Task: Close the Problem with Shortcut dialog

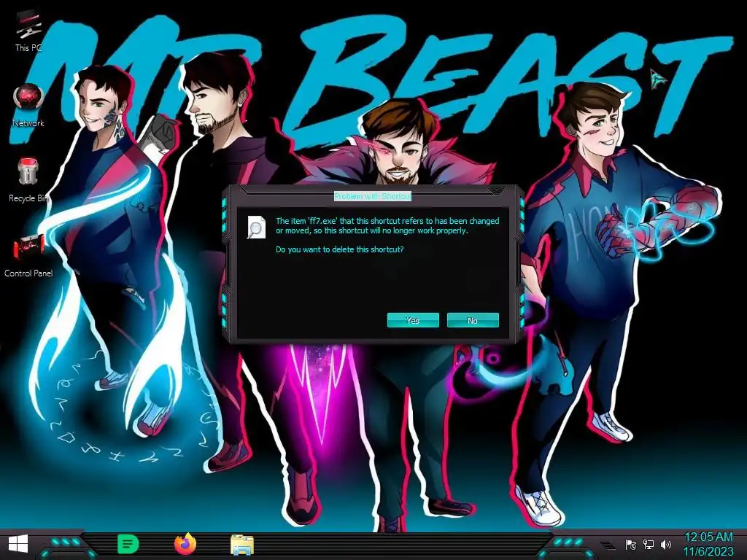Action: point(497,190)
